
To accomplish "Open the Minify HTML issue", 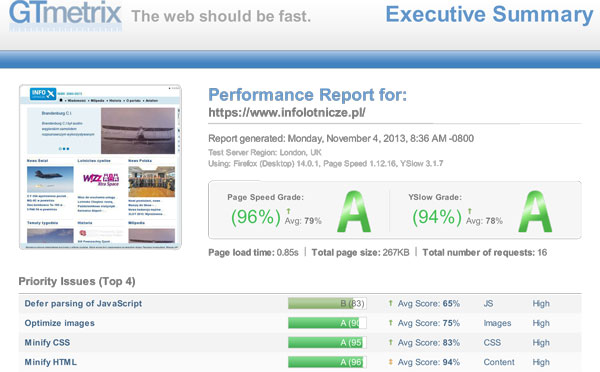I will tap(51, 362).
